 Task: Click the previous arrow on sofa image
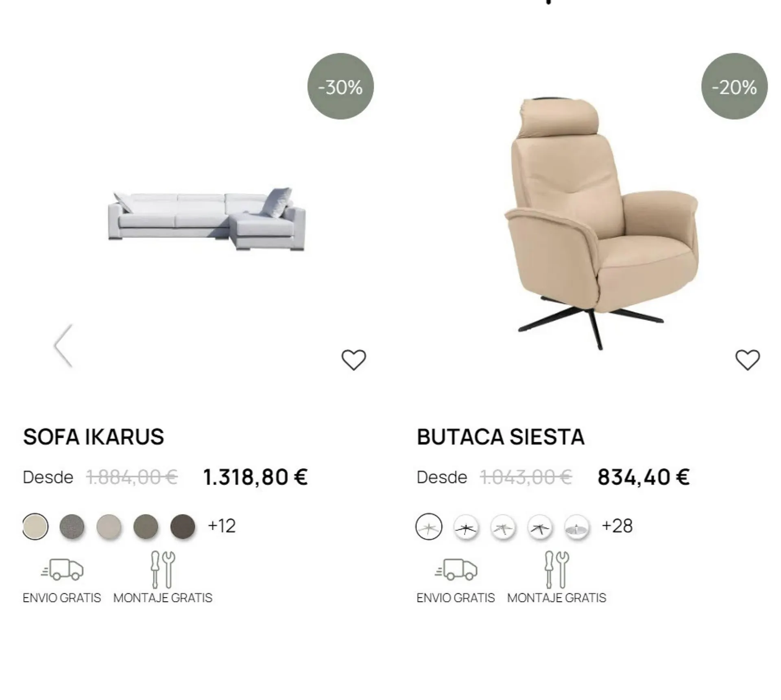point(63,346)
